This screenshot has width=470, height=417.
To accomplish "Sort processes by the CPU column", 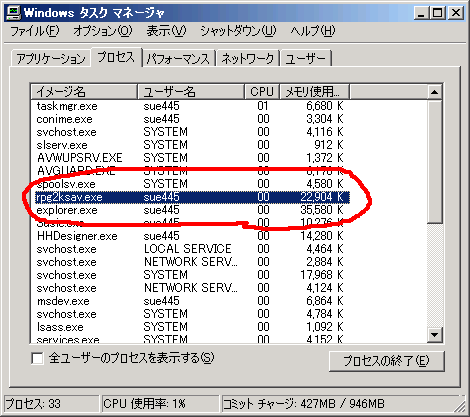I will (262, 91).
